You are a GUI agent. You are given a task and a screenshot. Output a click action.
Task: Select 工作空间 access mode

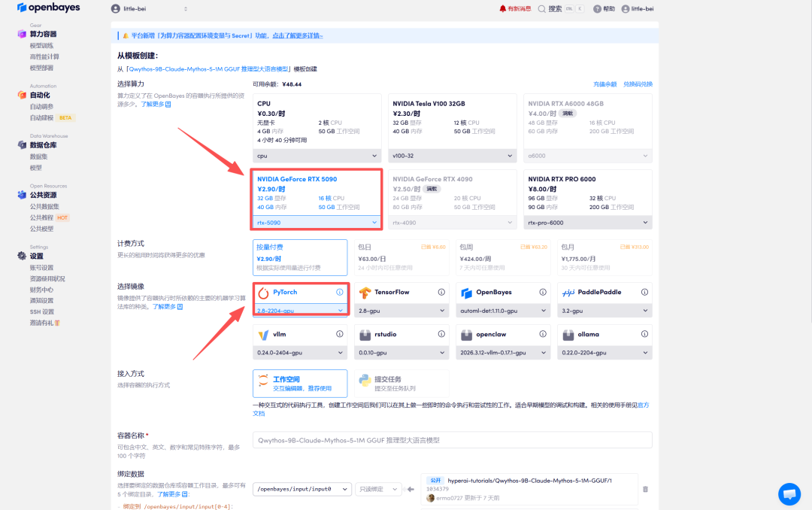[300, 384]
